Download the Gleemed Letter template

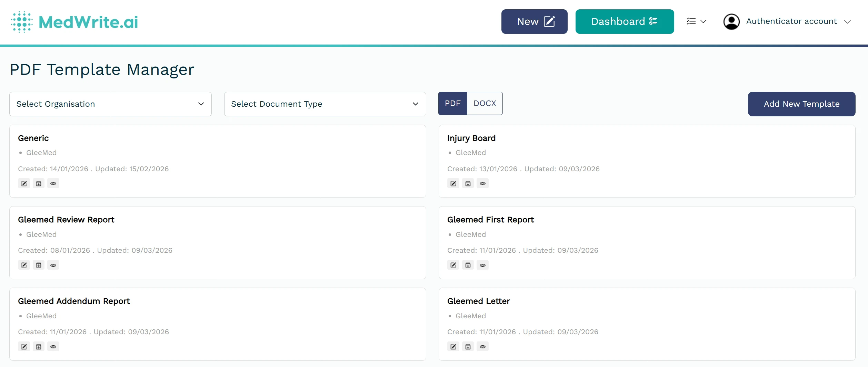(x=468, y=346)
